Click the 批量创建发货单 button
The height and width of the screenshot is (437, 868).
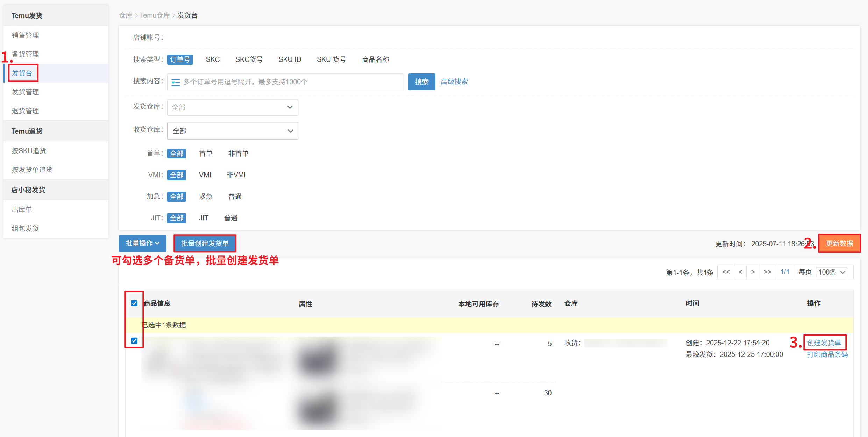click(x=205, y=244)
